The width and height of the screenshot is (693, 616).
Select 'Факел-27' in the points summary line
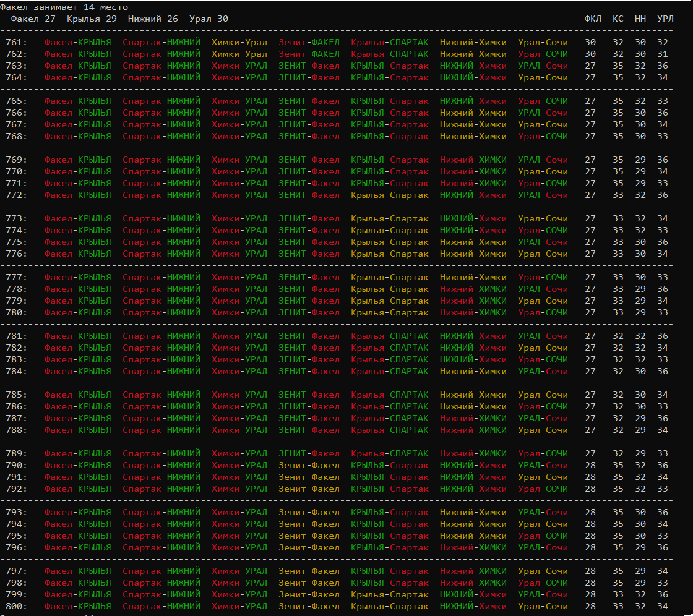click(33, 19)
